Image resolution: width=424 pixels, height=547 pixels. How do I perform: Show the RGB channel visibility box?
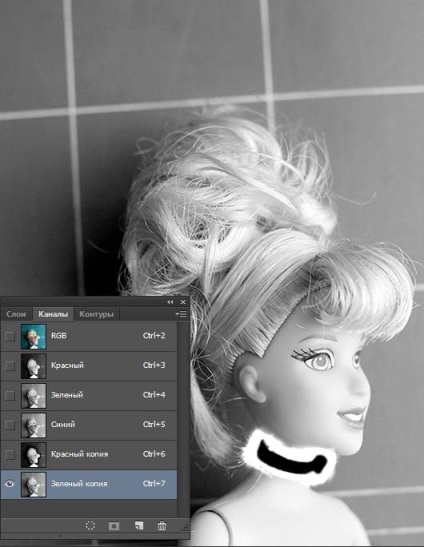click(10, 336)
